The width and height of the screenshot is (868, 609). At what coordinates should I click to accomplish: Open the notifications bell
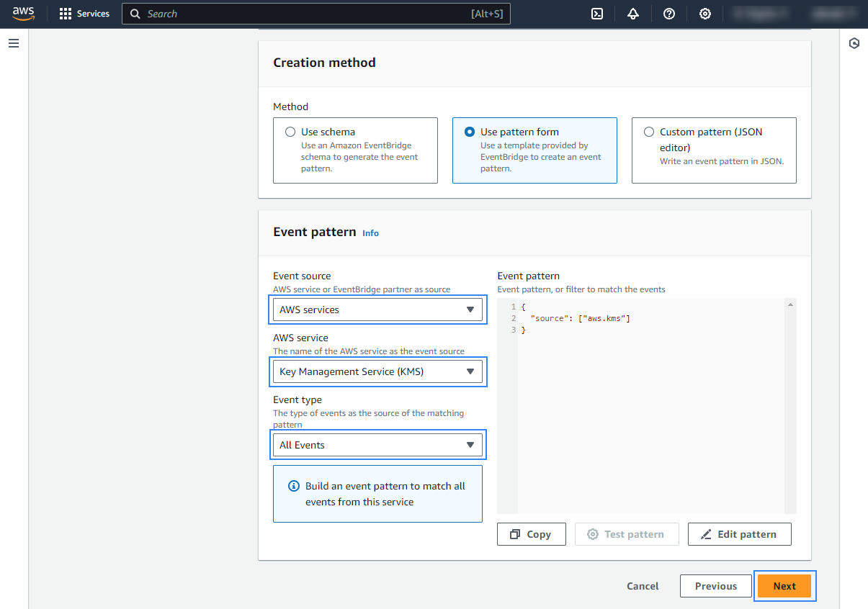(x=632, y=14)
